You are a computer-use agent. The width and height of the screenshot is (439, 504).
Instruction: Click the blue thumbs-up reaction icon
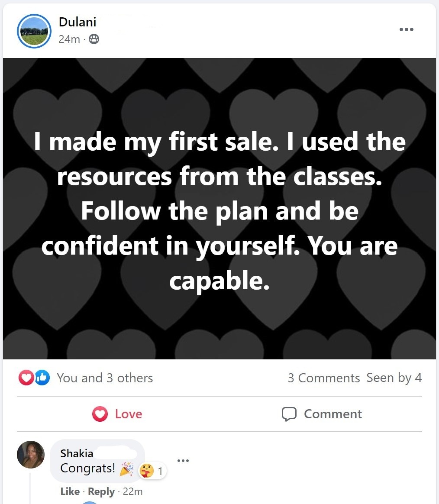tap(42, 378)
